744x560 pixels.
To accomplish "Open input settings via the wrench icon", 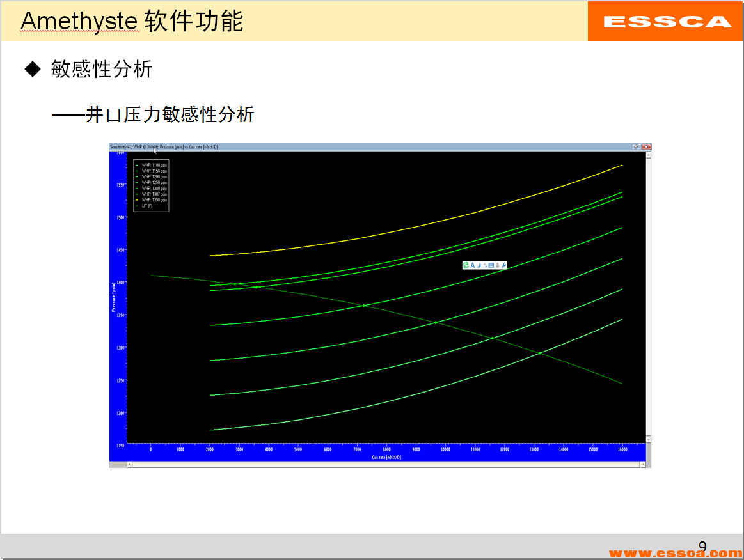I will tap(504, 265).
